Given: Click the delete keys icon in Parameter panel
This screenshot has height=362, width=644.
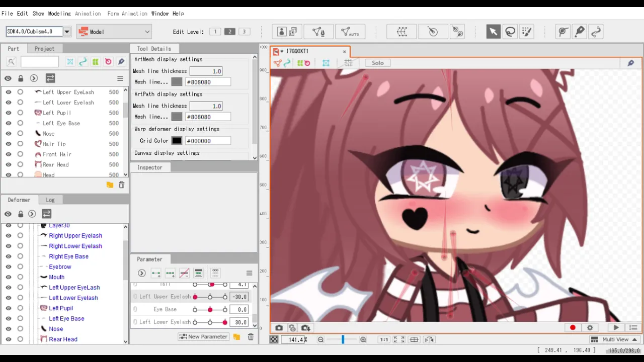Looking at the screenshot, I should [x=184, y=274].
